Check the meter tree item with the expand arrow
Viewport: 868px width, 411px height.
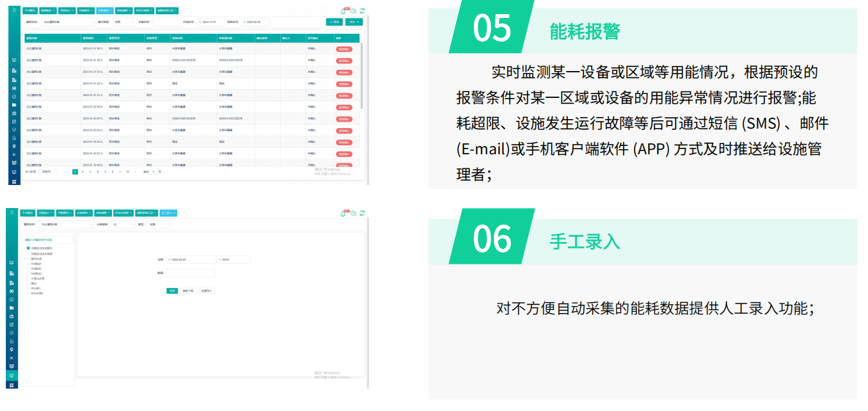[28, 259]
